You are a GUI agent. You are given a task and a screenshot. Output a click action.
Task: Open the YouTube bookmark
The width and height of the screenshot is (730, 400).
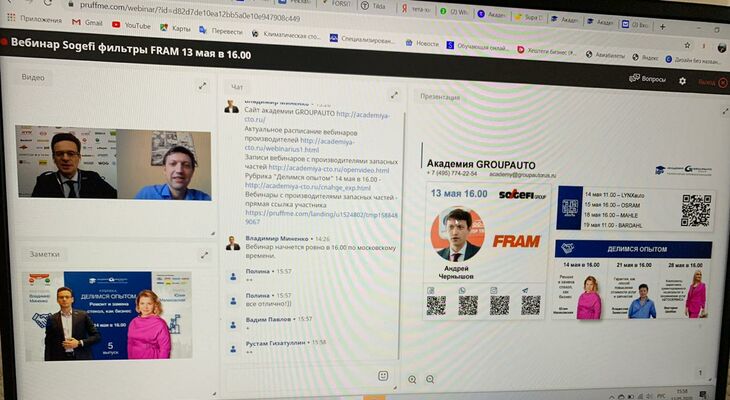tap(132, 26)
